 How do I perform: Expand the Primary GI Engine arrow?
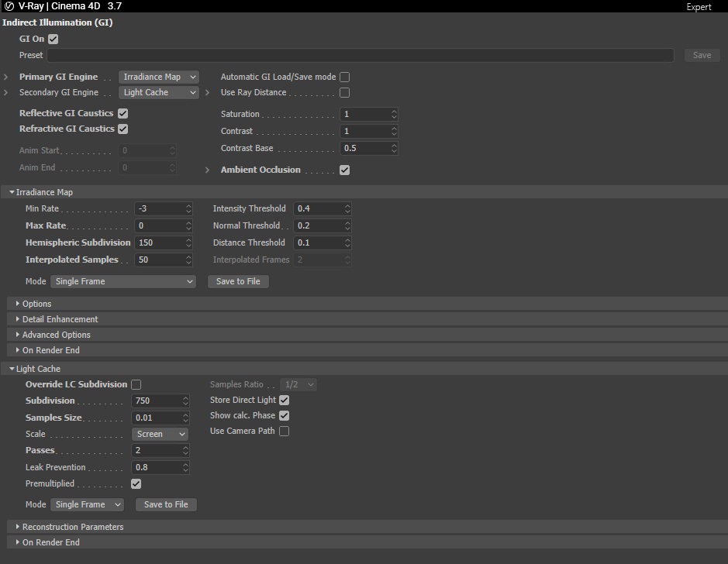click(6, 77)
